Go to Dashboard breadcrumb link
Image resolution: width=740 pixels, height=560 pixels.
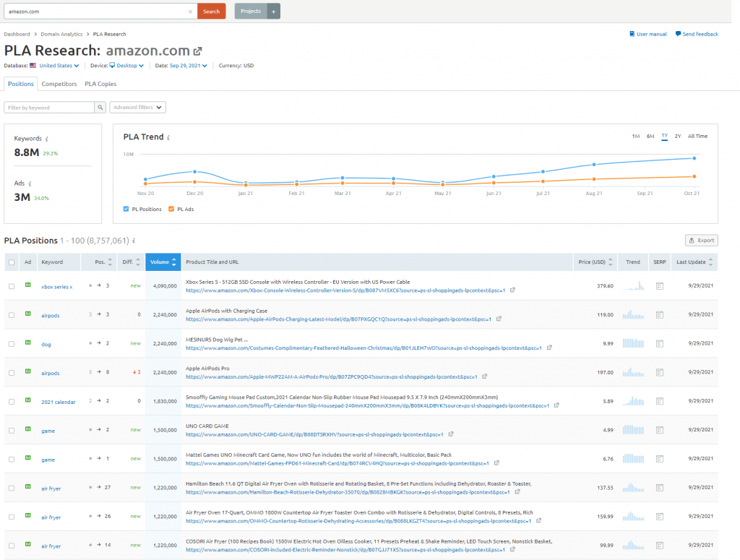tap(17, 34)
